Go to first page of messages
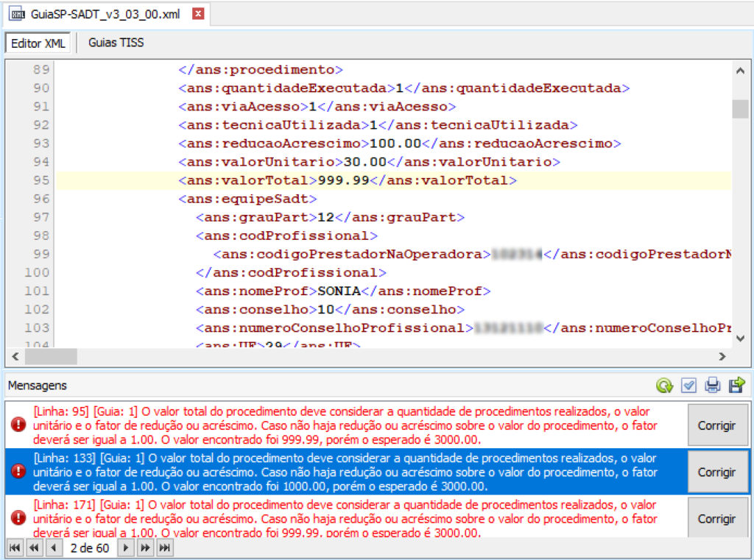 click(x=15, y=548)
